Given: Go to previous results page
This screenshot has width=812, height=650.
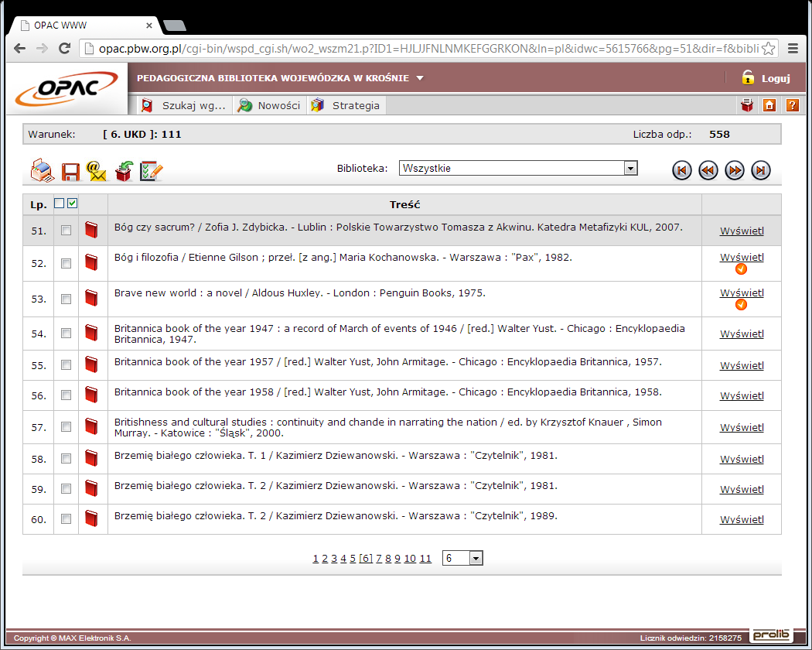Looking at the screenshot, I should (x=708, y=170).
